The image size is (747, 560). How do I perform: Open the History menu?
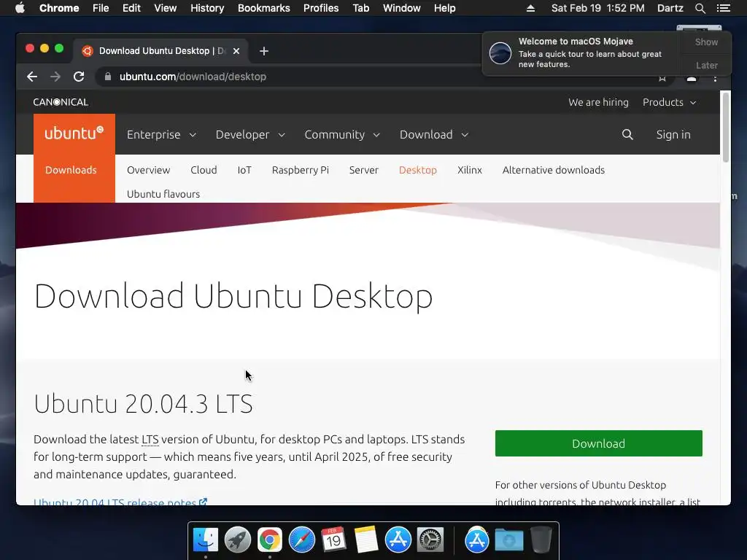207,8
